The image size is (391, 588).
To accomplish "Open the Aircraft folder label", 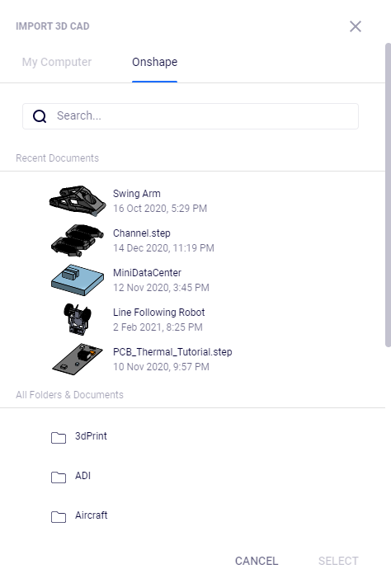I will 92,515.
